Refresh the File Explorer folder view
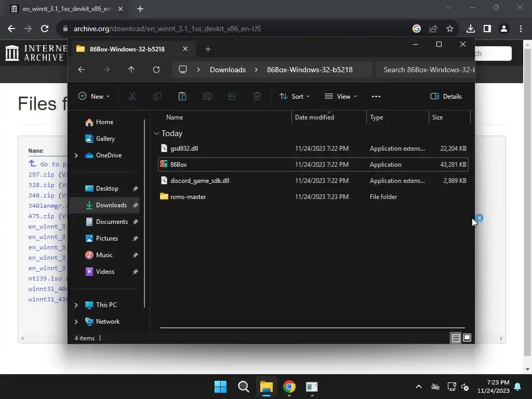Viewport: 532px width, 399px height. click(156, 70)
